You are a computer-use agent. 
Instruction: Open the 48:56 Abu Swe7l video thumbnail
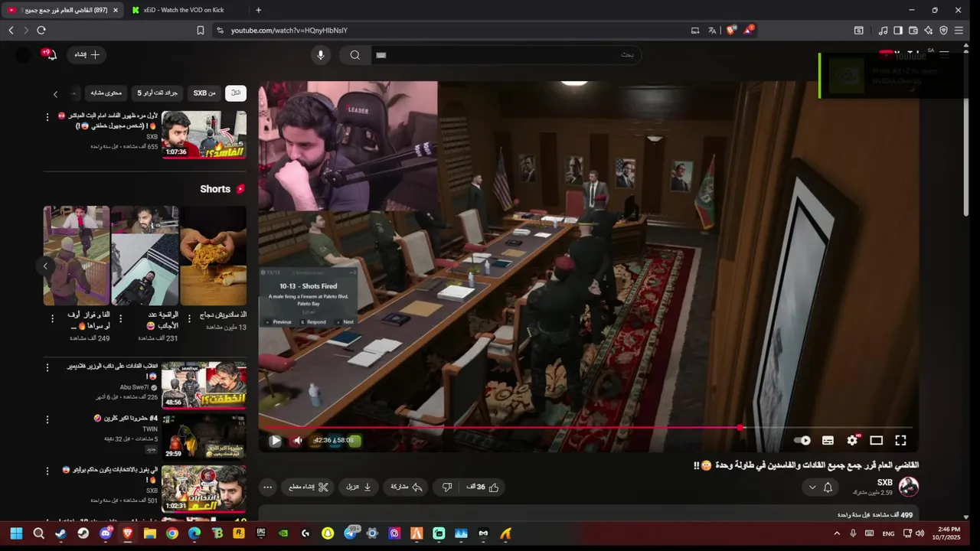(x=204, y=386)
